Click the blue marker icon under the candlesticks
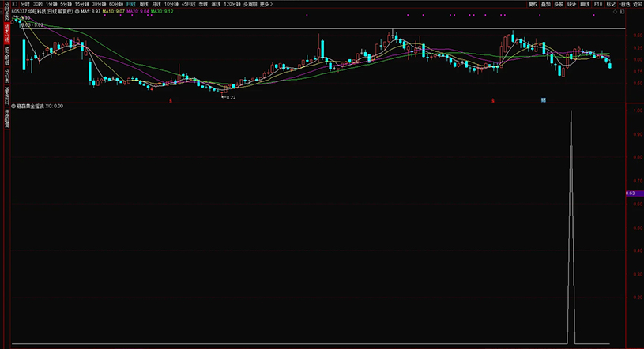Image resolution: width=644 pixels, height=349 pixels. pos(544,100)
